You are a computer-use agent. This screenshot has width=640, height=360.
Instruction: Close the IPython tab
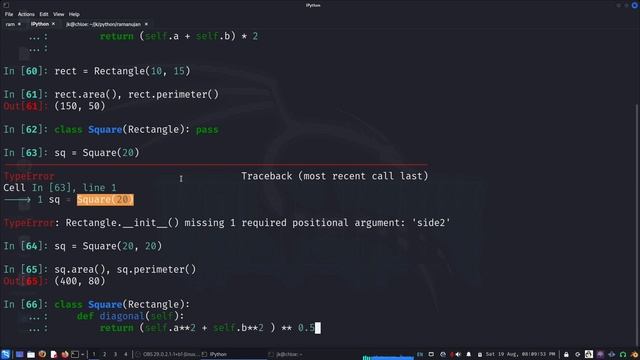pyautogui.click(x=53, y=24)
